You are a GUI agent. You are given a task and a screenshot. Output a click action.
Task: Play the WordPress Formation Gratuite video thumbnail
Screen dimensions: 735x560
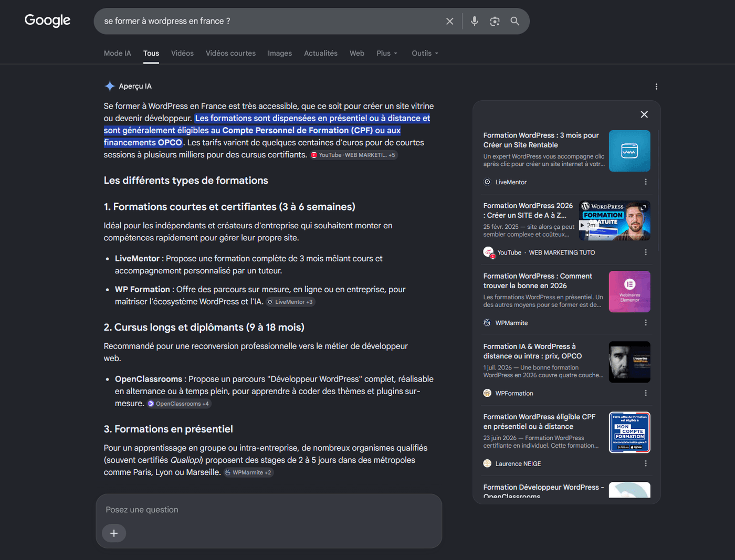[x=615, y=220]
